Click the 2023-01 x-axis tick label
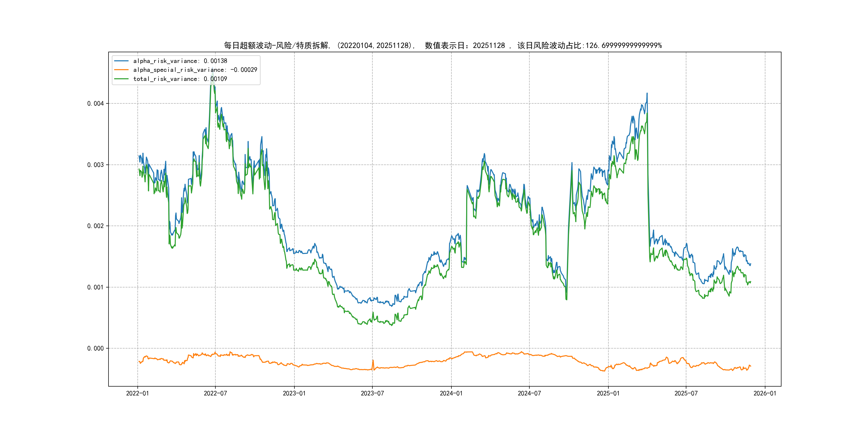This screenshot has width=868, height=434. click(294, 393)
